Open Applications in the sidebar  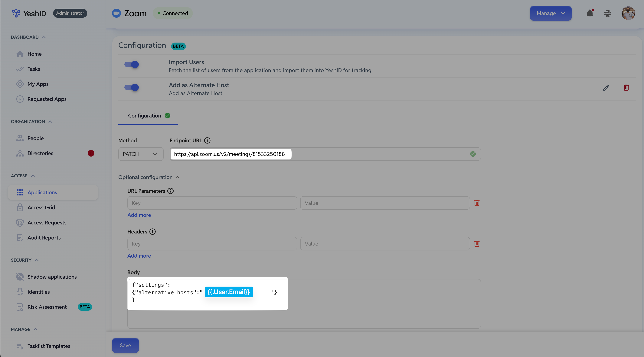point(53,192)
